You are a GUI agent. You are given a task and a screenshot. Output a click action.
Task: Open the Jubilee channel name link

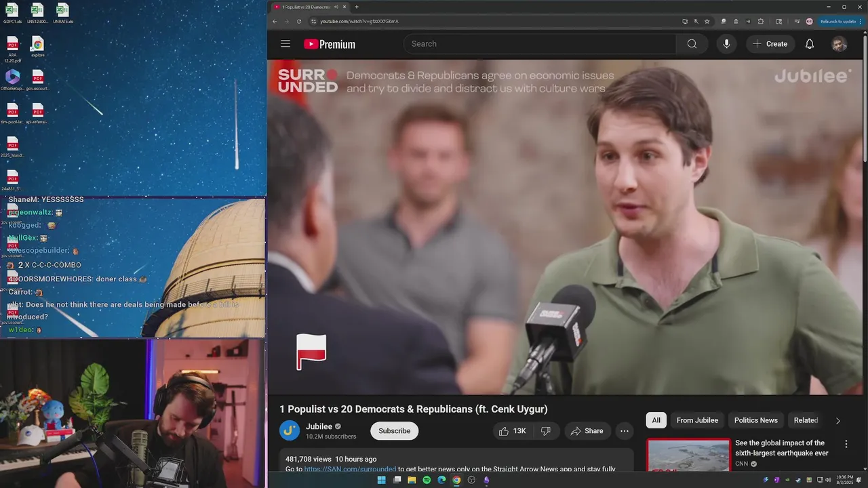coord(319,426)
